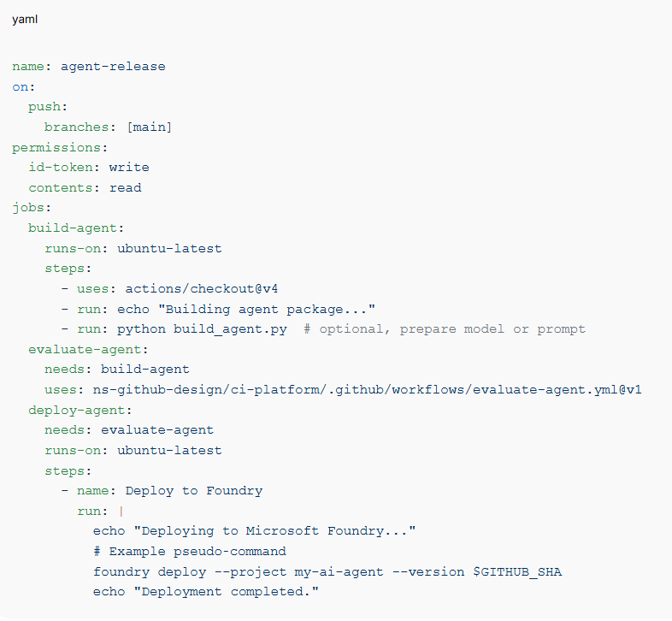Click the 'needs: build-agent' line
672x621 pixels.
point(116,370)
